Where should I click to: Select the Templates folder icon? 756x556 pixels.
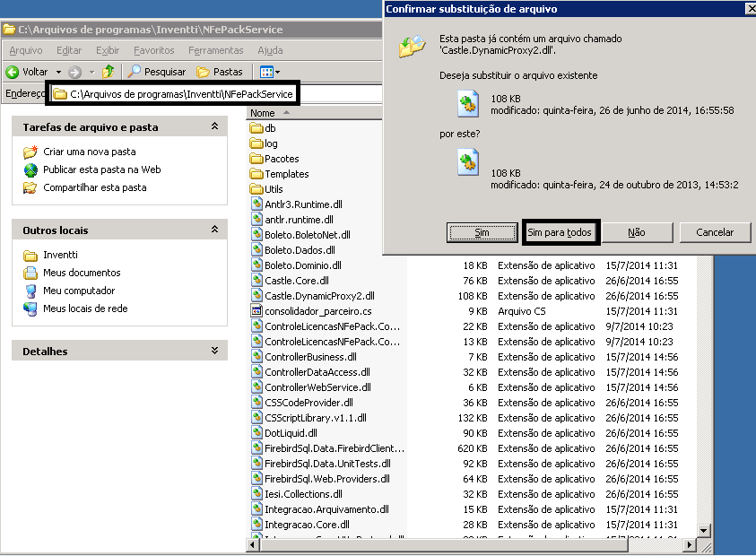coord(256,174)
